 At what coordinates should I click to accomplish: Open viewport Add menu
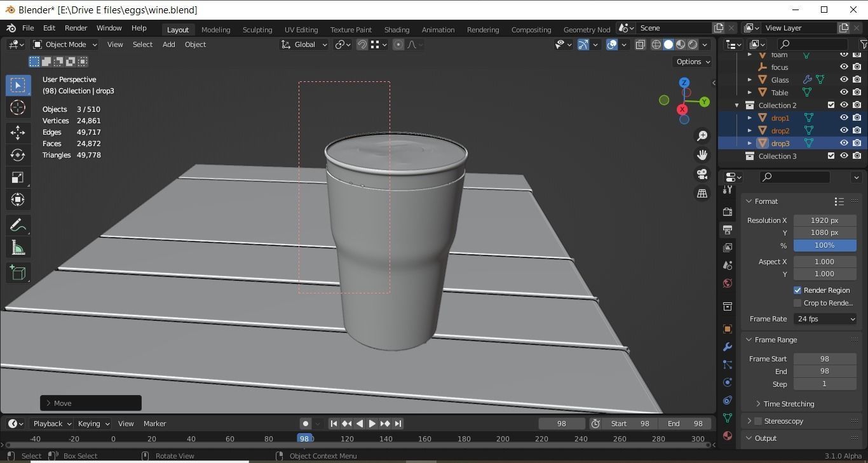click(x=168, y=44)
